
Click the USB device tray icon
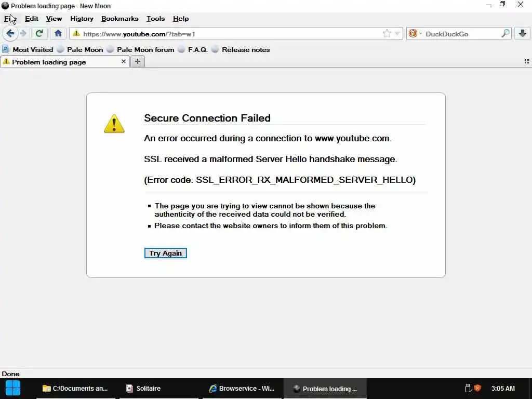[x=468, y=388]
